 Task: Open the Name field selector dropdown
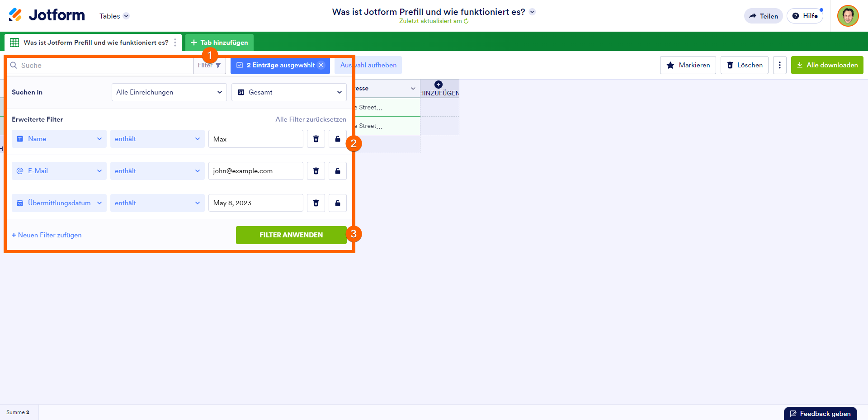click(x=59, y=139)
